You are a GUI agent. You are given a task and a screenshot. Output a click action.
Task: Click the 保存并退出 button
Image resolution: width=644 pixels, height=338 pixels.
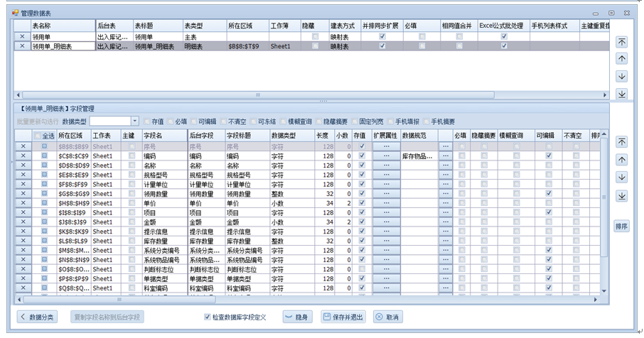coord(343,317)
